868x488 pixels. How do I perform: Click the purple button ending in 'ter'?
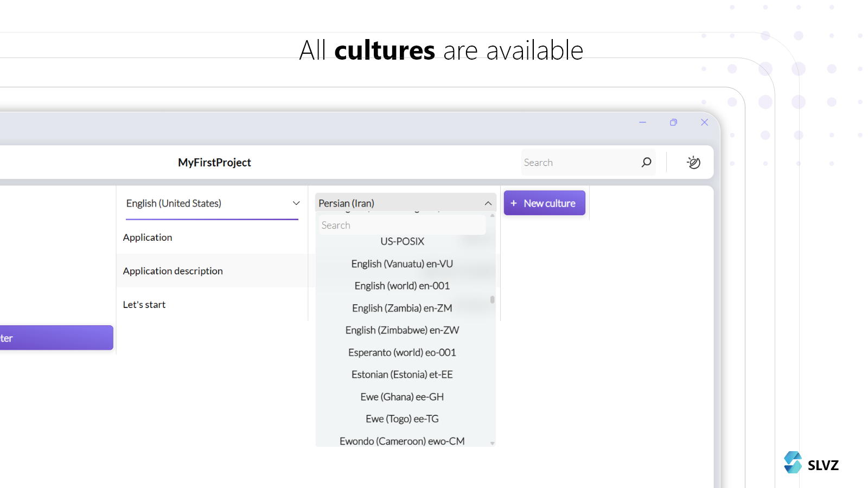[56, 338]
